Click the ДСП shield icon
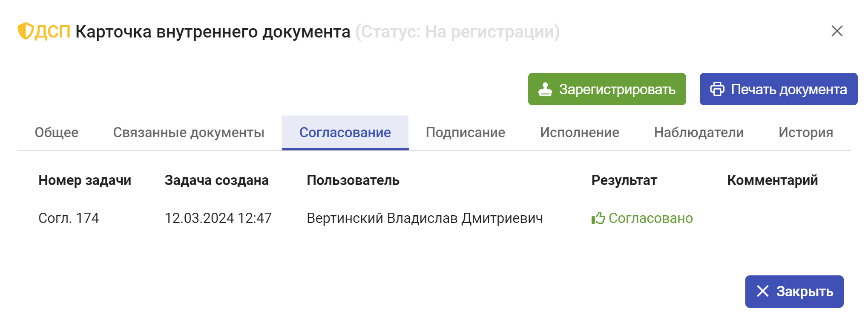868x318 pixels. coord(25,31)
